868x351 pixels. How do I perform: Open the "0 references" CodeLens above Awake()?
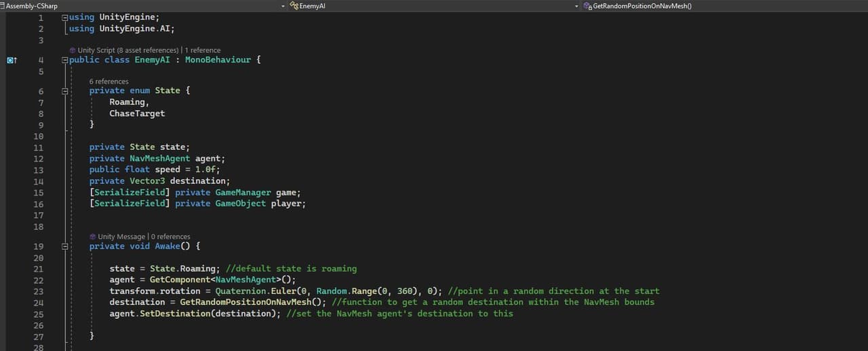170,237
